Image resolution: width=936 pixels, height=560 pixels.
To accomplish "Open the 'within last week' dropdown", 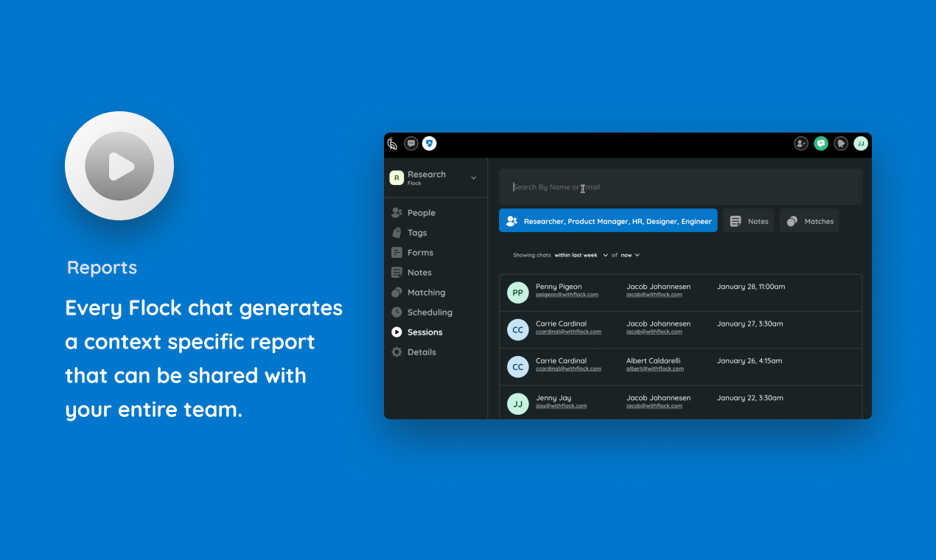I will click(581, 255).
